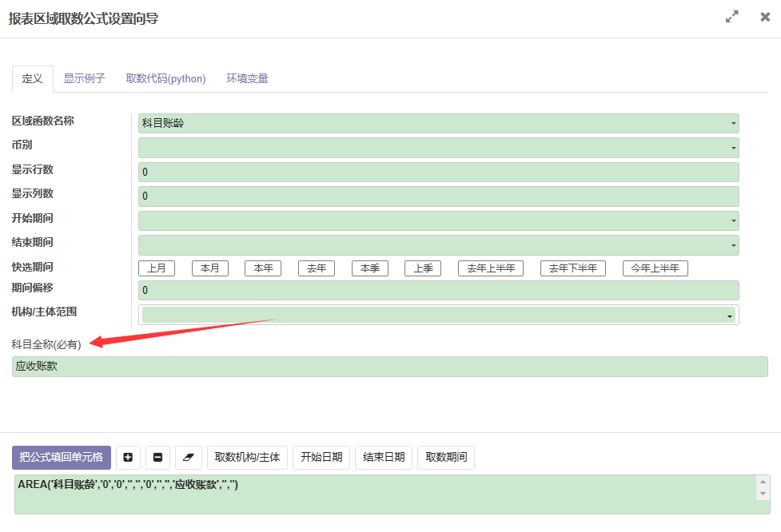Viewport: 781px width, 532px height.
Task: Open the 取数代码(python) tab
Action: 165,78
